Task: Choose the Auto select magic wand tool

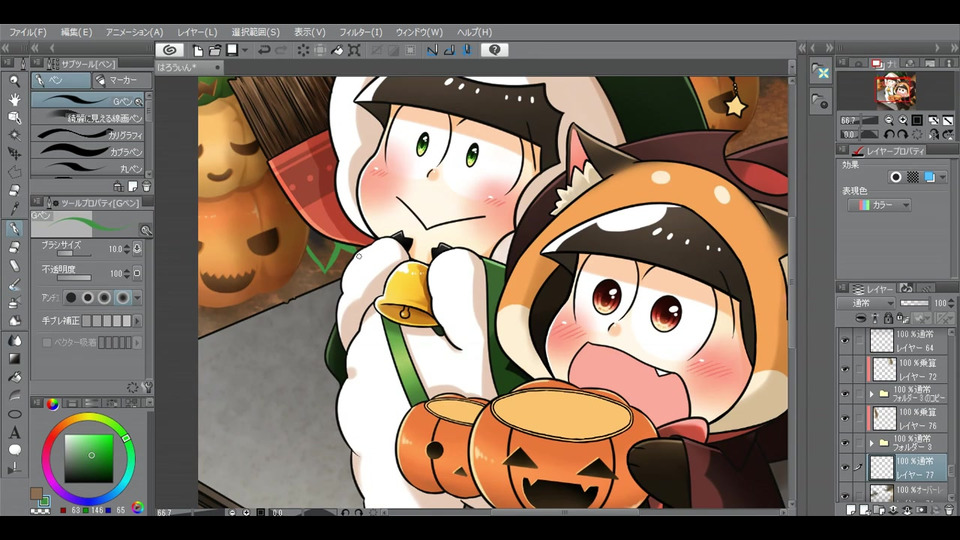Action: [15, 135]
